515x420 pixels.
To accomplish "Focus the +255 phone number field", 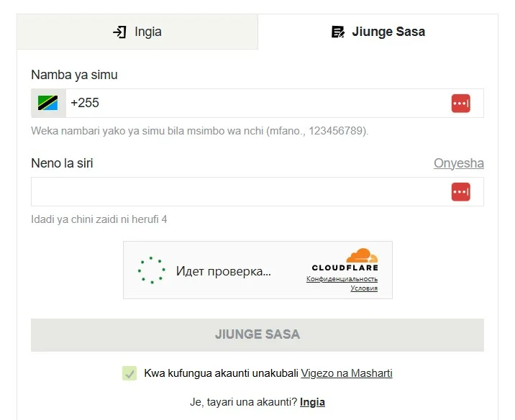I will 257,103.
